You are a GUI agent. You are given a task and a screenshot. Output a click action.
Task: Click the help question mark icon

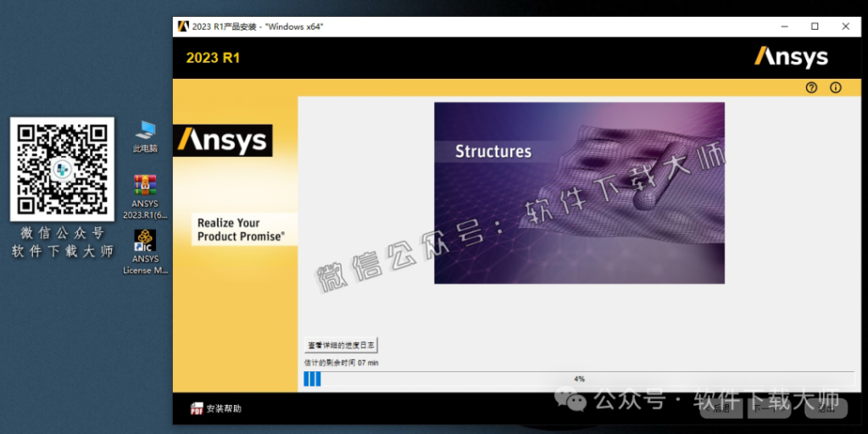811,87
